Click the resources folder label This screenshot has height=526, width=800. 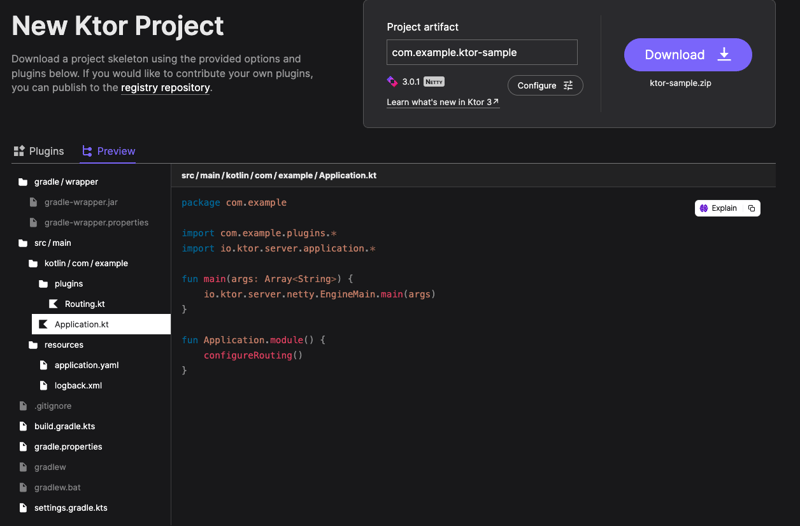[x=64, y=345]
